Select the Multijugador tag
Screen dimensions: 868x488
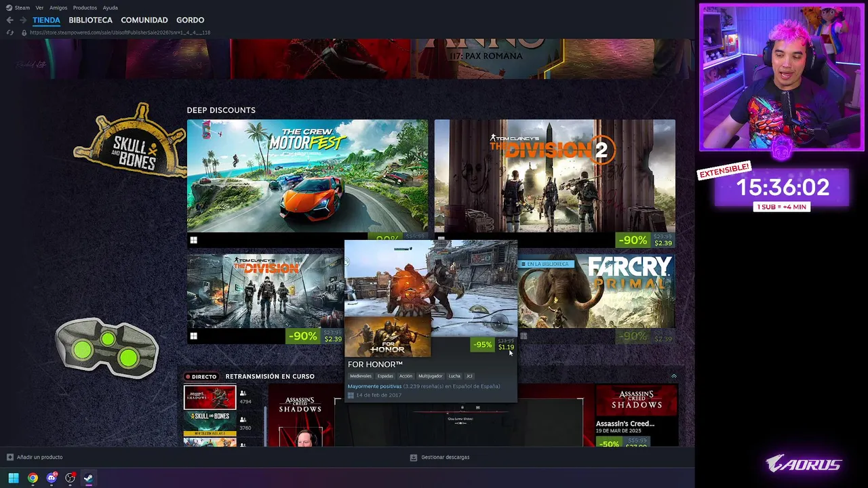430,376
